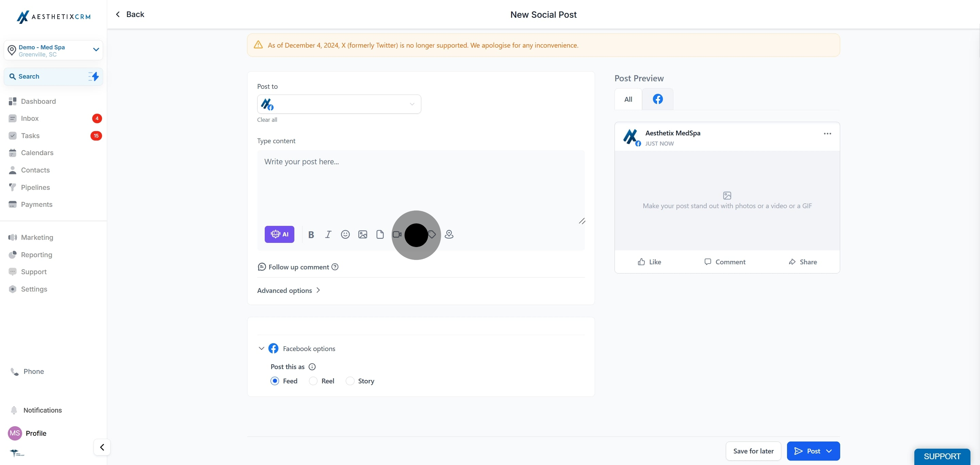Open the emoji picker

(x=345, y=235)
